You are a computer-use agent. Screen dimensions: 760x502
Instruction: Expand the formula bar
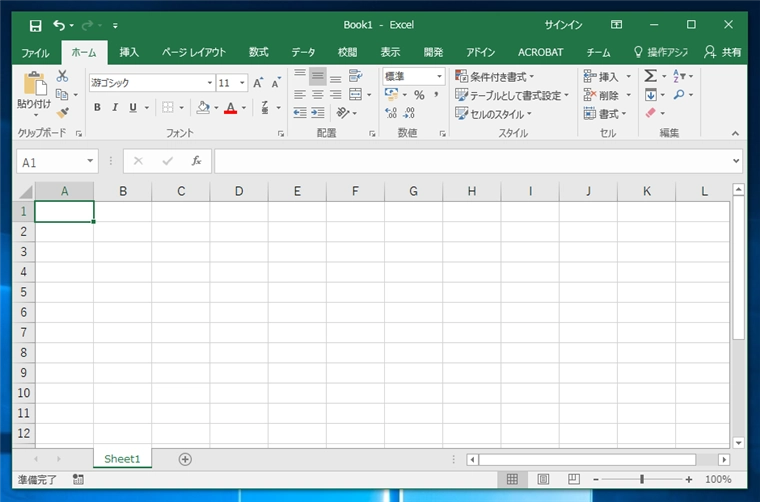point(736,161)
